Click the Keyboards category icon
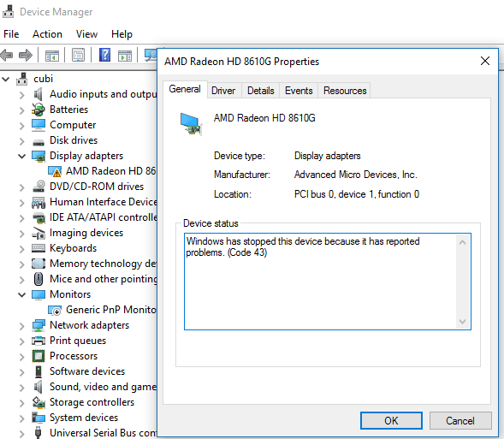The image size is (504, 439). pyautogui.click(x=39, y=248)
